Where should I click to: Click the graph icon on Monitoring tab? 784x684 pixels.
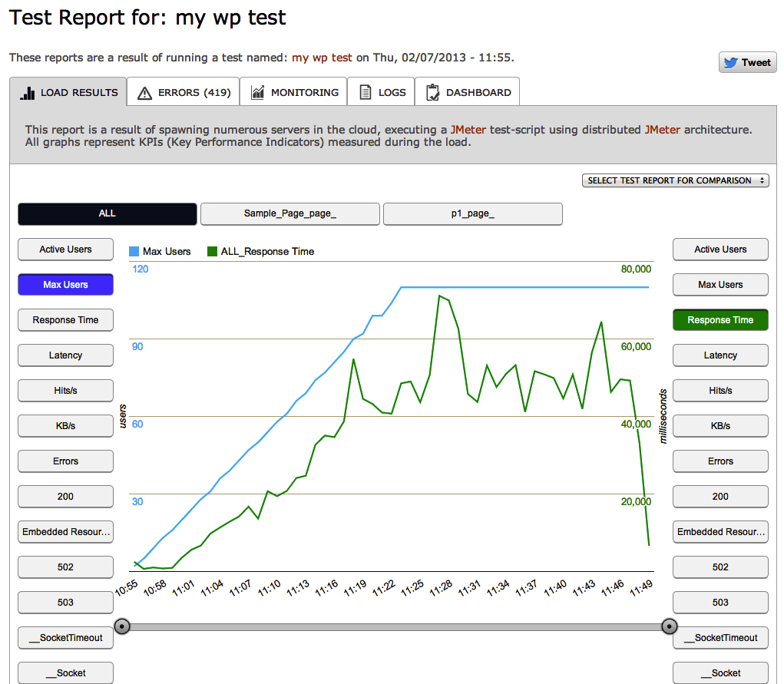257,92
